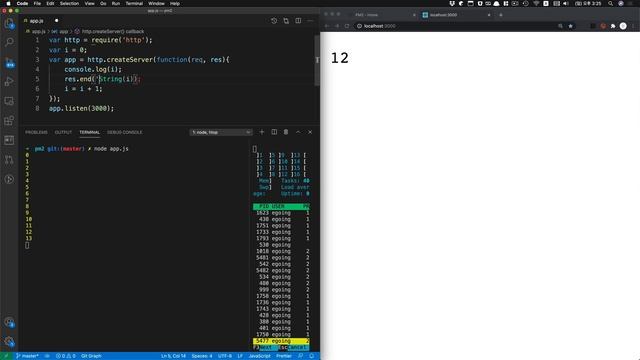640x360 pixels.
Task: Open macOS Spotlight search in the menu bar
Action: [610, 3]
